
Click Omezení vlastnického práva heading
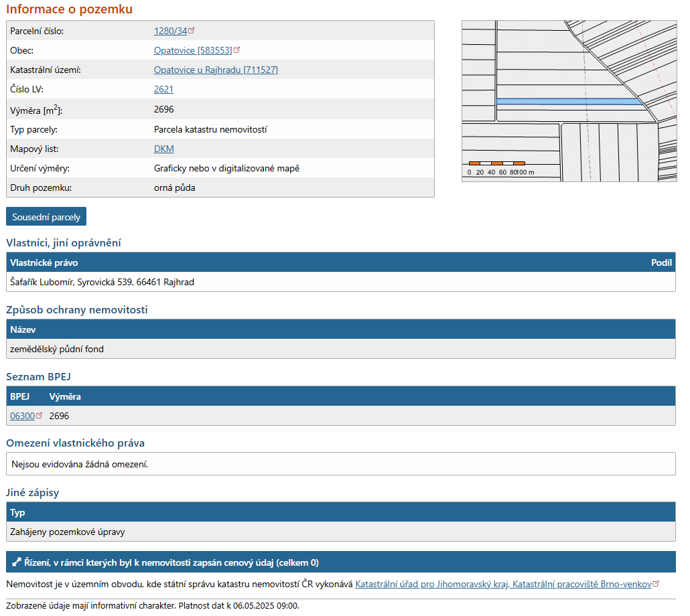coord(75,443)
